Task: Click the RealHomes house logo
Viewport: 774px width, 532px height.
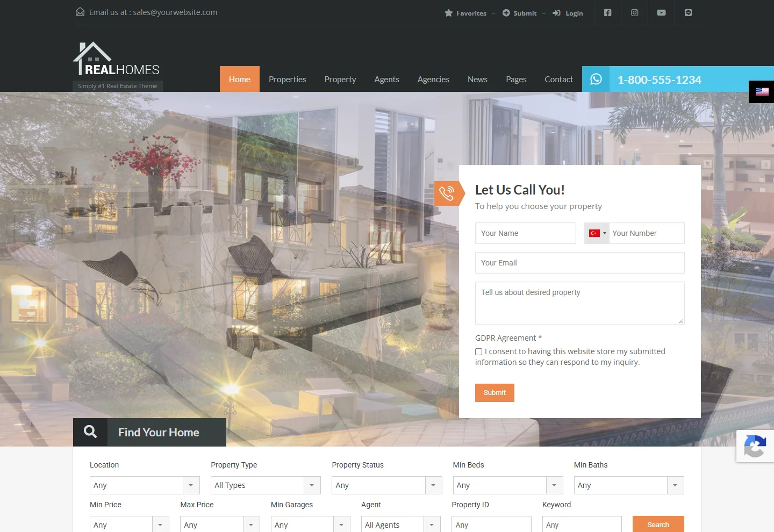Action: (x=117, y=59)
